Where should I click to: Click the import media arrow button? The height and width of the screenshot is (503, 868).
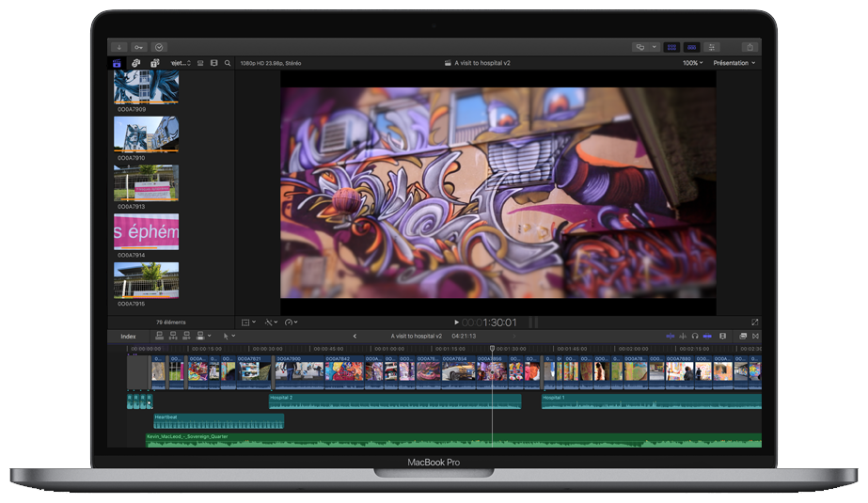tap(119, 47)
